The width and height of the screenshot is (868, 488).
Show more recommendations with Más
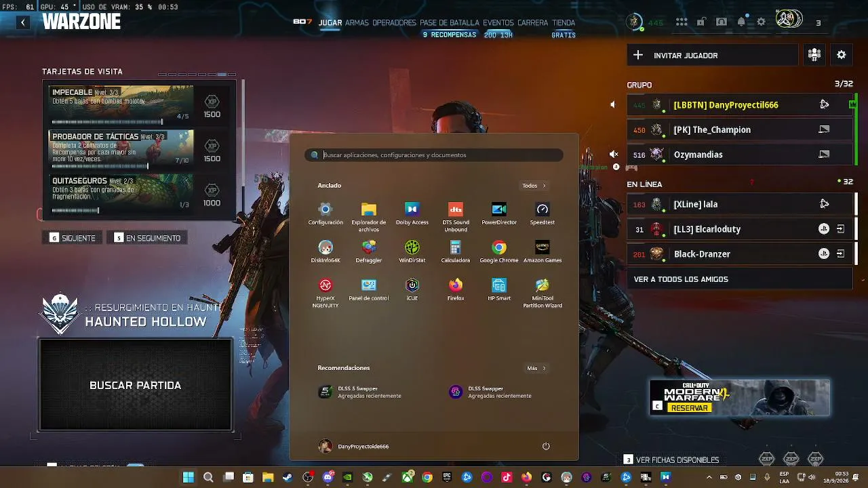point(536,368)
